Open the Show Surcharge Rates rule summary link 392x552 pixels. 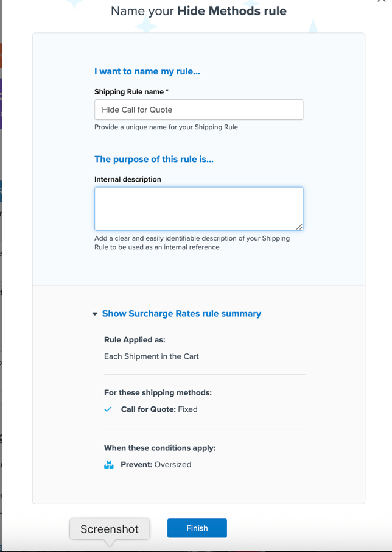(x=181, y=313)
